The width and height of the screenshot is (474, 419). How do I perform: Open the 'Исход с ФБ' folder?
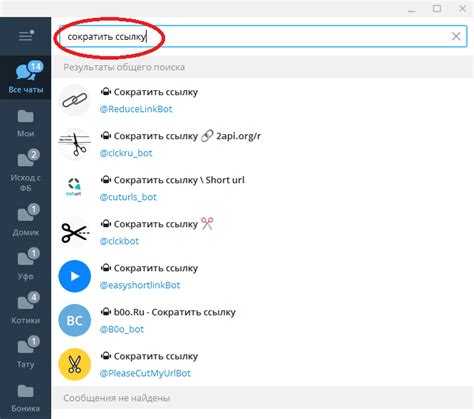[x=26, y=171]
